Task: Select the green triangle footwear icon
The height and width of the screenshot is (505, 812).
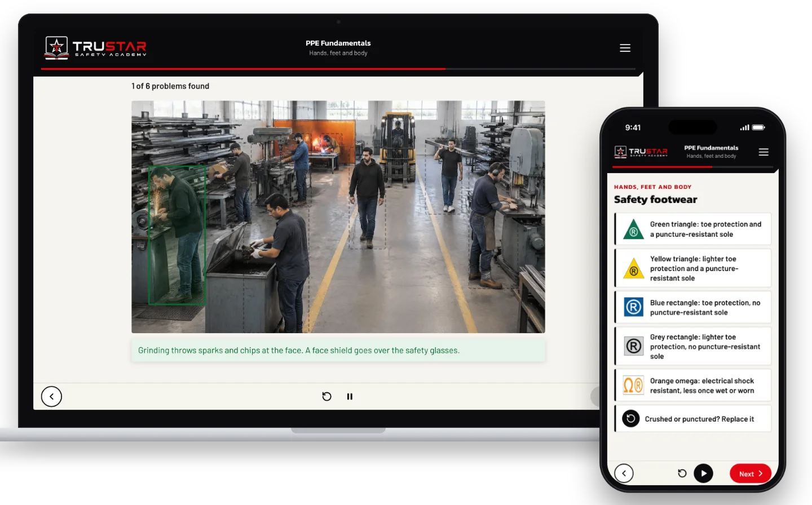Action: tap(634, 229)
